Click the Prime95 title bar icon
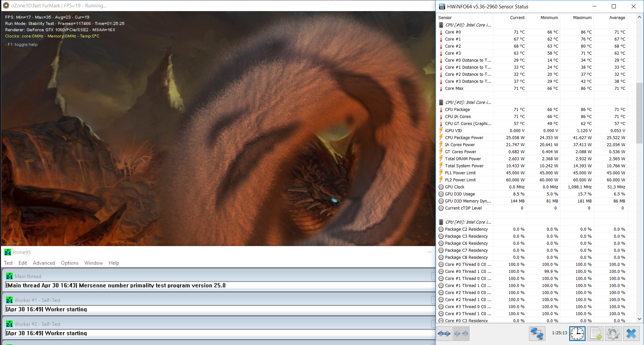Screen dimensions: 644x345 [x=8, y=252]
